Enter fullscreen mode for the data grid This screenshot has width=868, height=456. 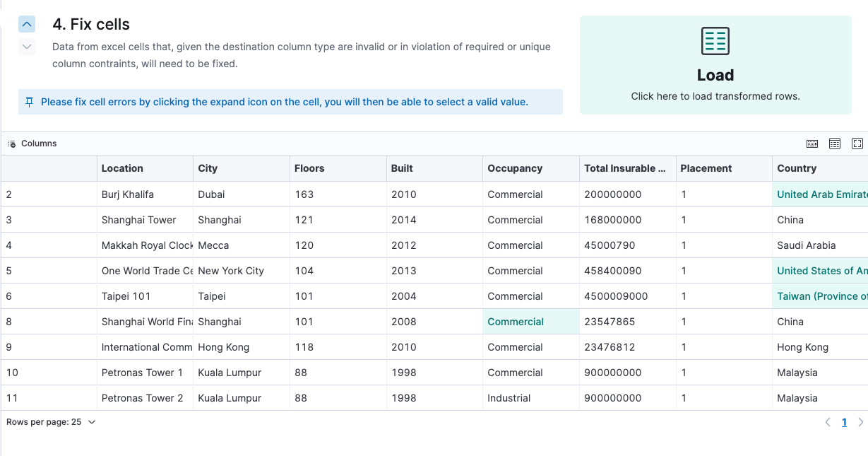tap(857, 144)
